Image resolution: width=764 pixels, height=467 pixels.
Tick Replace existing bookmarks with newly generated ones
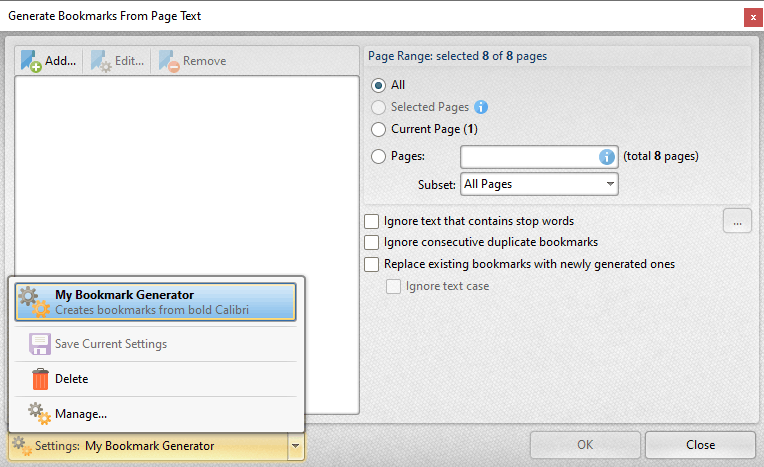pyautogui.click(x=371, y=264)
